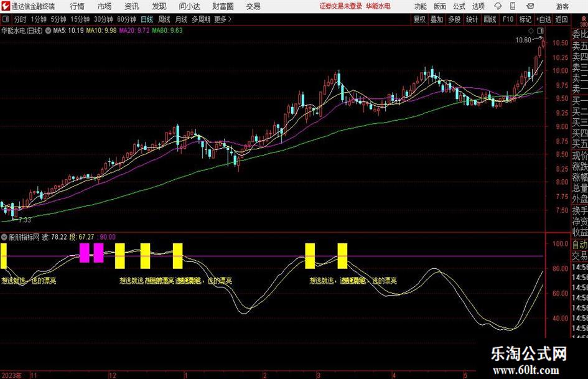Click the 复权 toolbar button
588x379 pixels.
[x=419, y=19]
